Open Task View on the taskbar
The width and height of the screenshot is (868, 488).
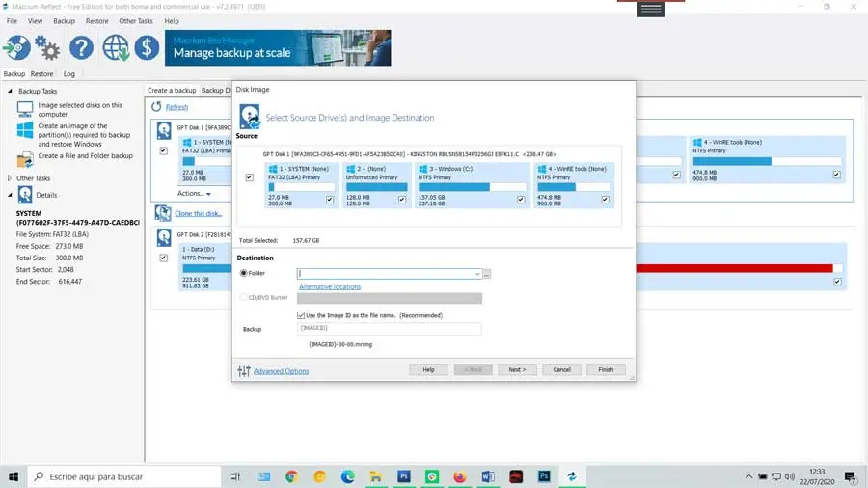(234, 476)
